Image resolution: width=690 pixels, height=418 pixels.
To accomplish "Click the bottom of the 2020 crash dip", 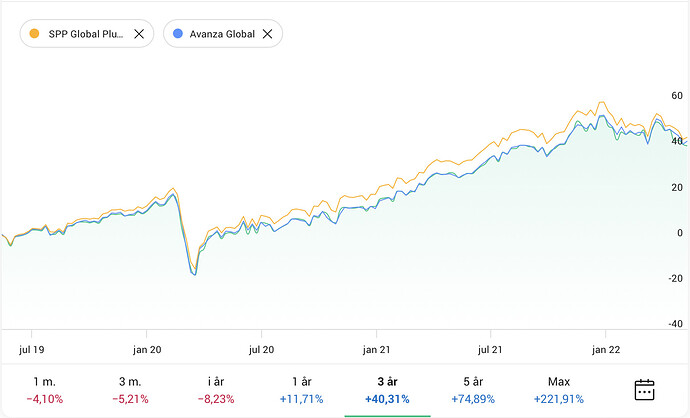I will (194, 274).
